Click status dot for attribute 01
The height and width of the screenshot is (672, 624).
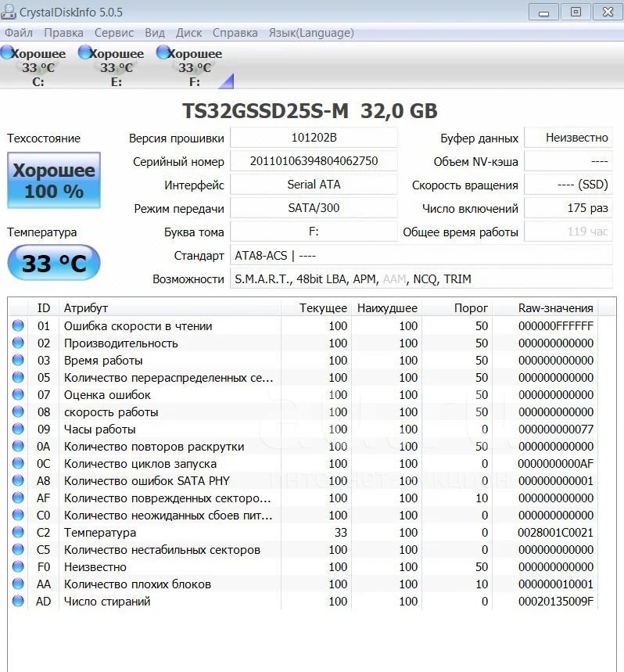click(x=18, y=325)
